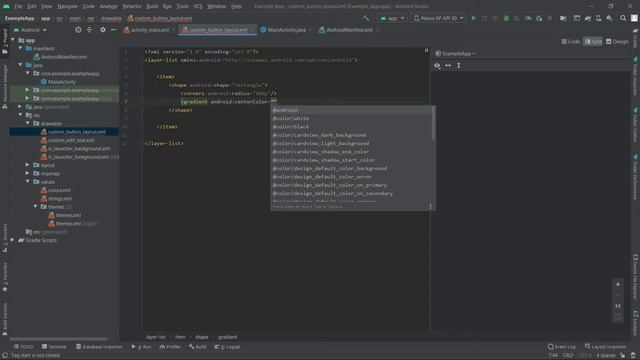Viewport: 640px width, 360px height.
Task: Click the Sync Project with Gradle icon
Action: pos(588,18)
